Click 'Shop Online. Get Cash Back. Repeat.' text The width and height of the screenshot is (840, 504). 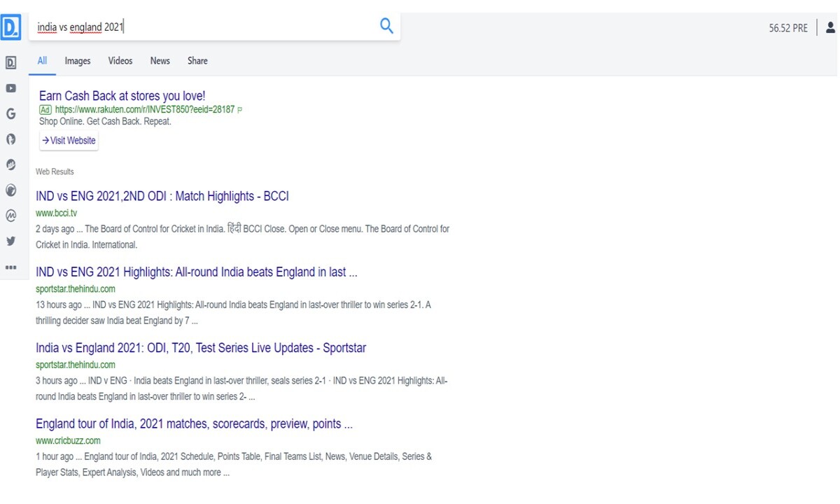105,121
